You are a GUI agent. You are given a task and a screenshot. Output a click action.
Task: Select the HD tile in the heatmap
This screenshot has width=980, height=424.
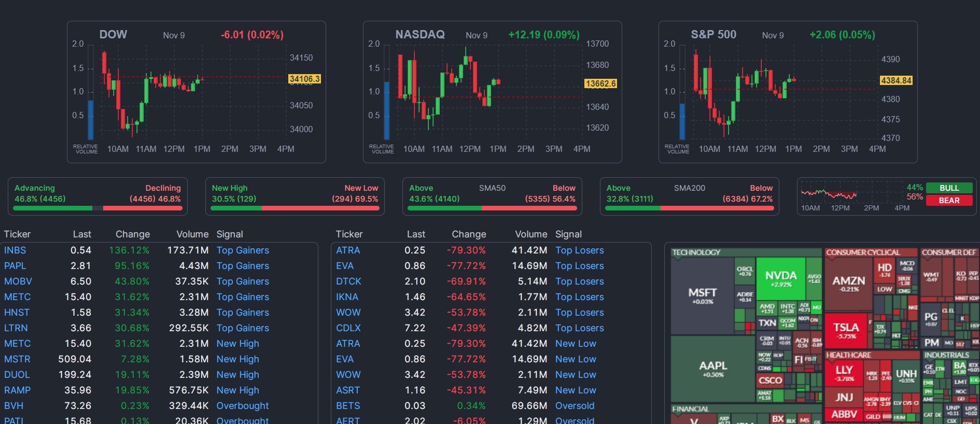click(885, 271)
